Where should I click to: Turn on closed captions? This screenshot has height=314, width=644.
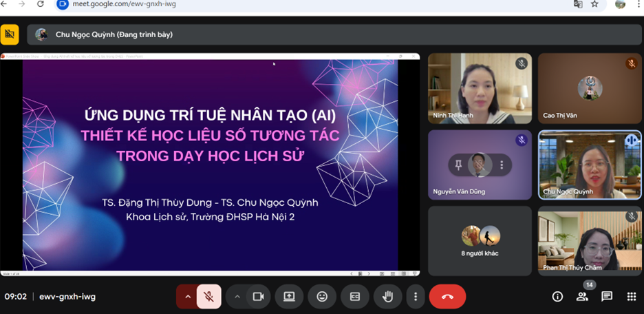[355, 297]
